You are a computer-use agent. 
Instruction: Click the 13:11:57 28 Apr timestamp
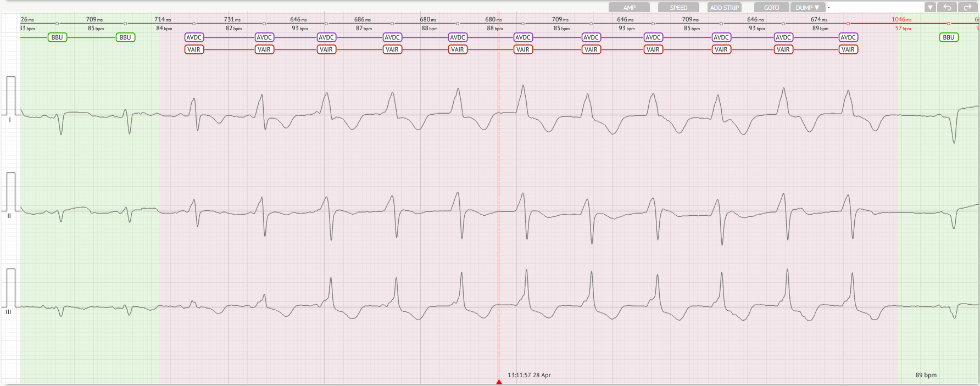tap(529, 375)
